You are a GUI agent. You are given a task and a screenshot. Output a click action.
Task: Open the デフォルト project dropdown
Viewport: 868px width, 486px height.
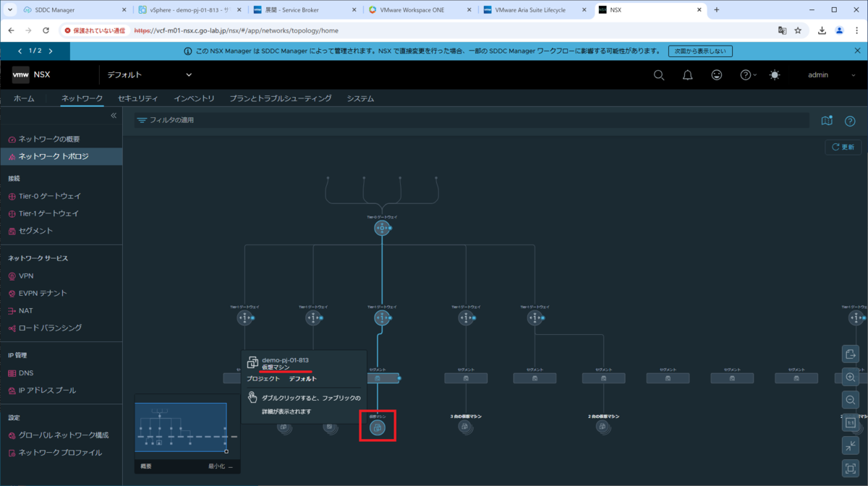tap(150, 74)
